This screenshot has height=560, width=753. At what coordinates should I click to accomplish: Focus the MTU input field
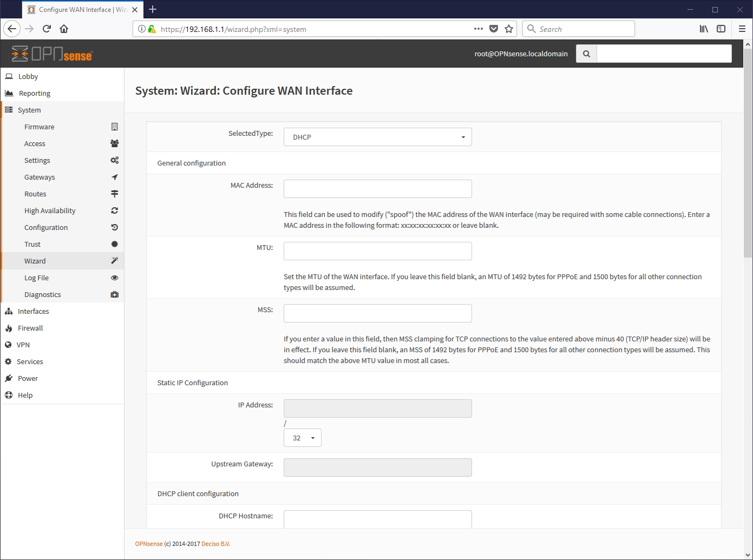377,252
